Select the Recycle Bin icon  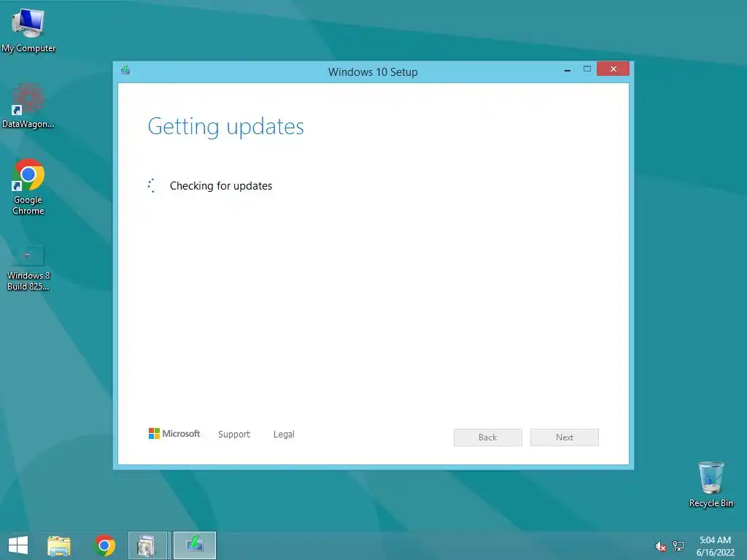(x=711, y=484)
